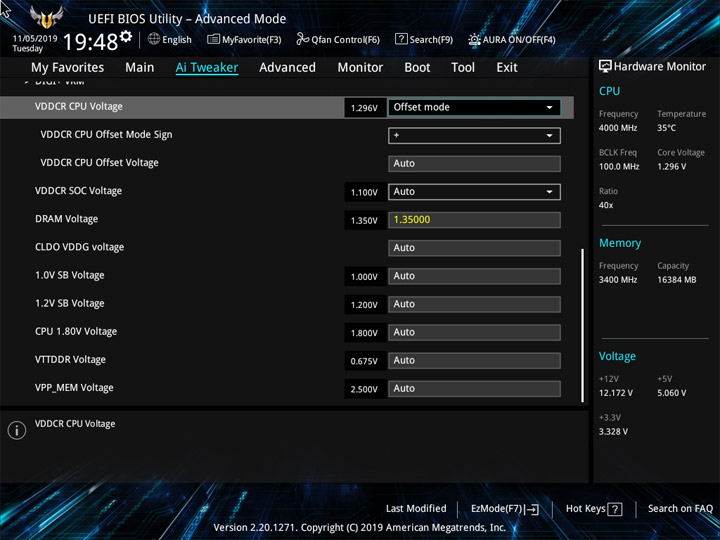Open Hot Keys label
The height and width of the screenshot is (540, 720).
pyautogui.click(x=585, y=509)
